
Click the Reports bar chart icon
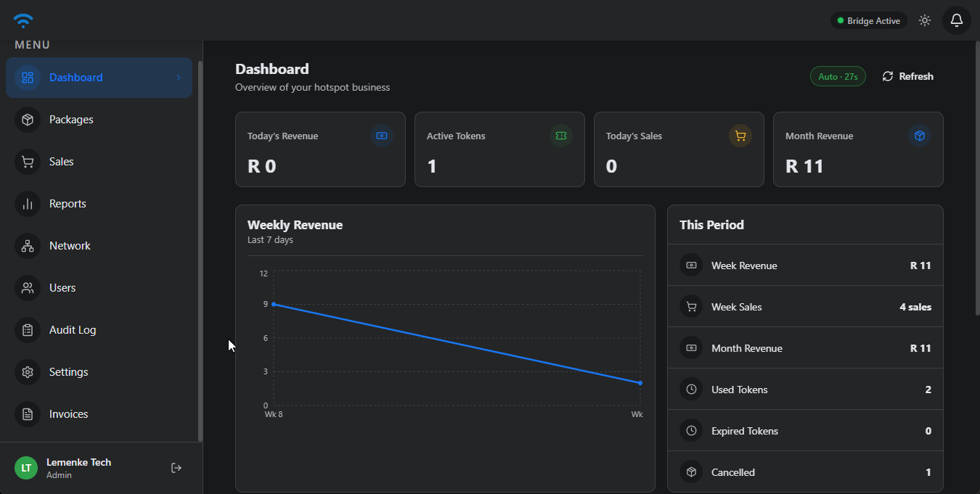tap(28, 204)
